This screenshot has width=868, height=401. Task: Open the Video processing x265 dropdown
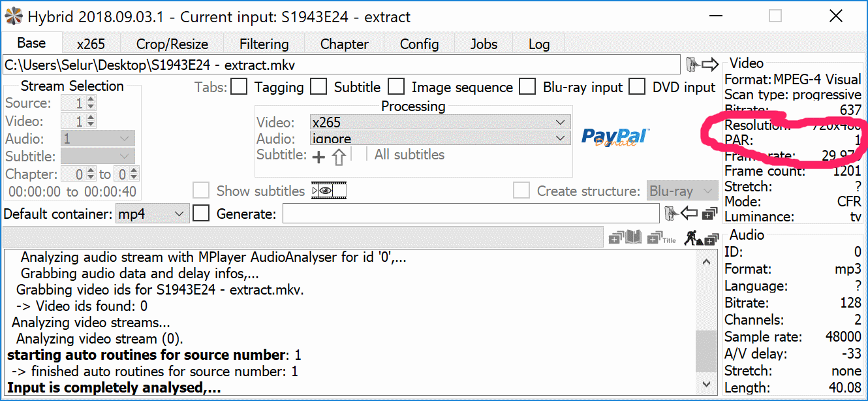point(441,122)
